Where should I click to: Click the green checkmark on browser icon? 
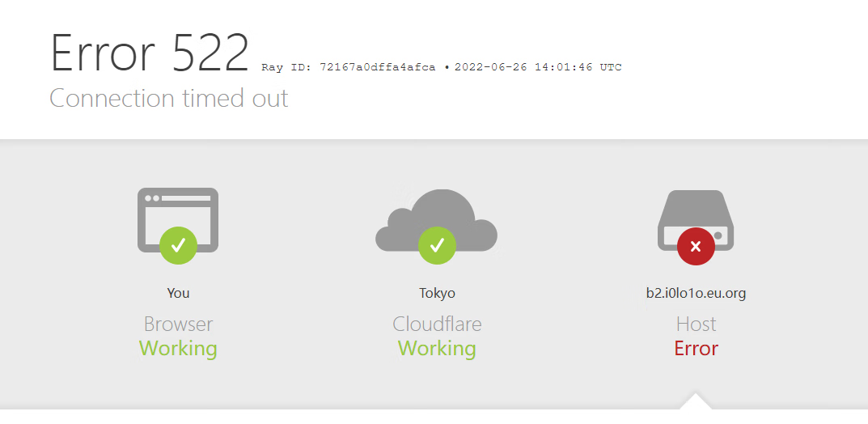(178, 245)
